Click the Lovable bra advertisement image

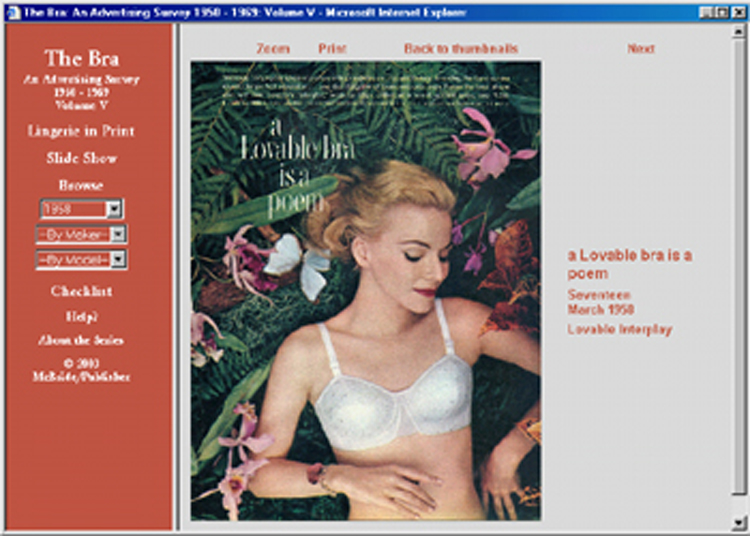[x=366, y=291]
